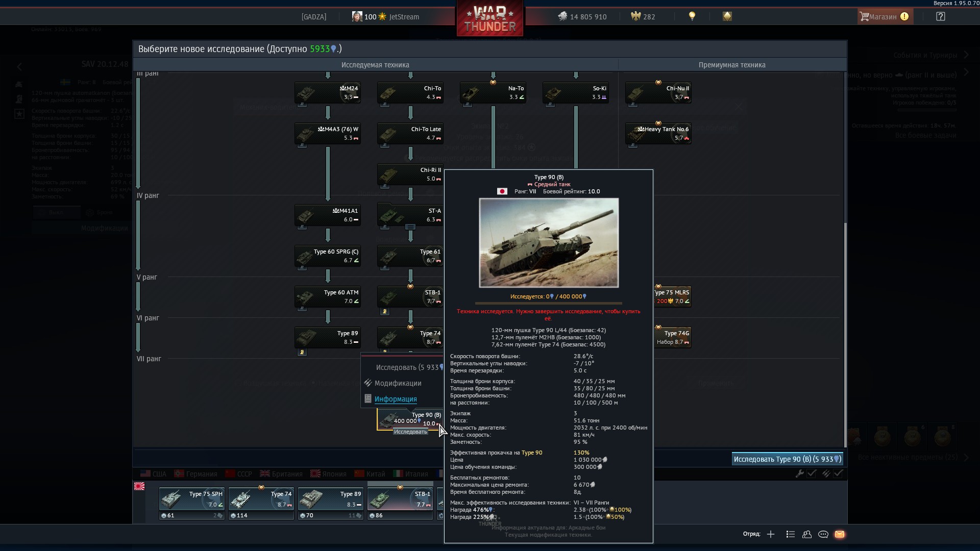Open the chat bubble icon
This screenshot has width=980, height=551.
pos(823,534)
